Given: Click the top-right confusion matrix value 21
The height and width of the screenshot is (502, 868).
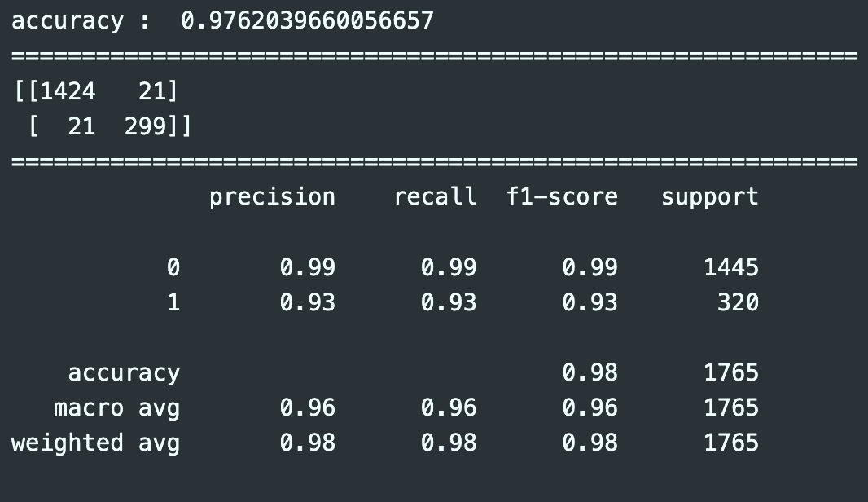Looking at the screenshot, I should click(x=151, y=91).
